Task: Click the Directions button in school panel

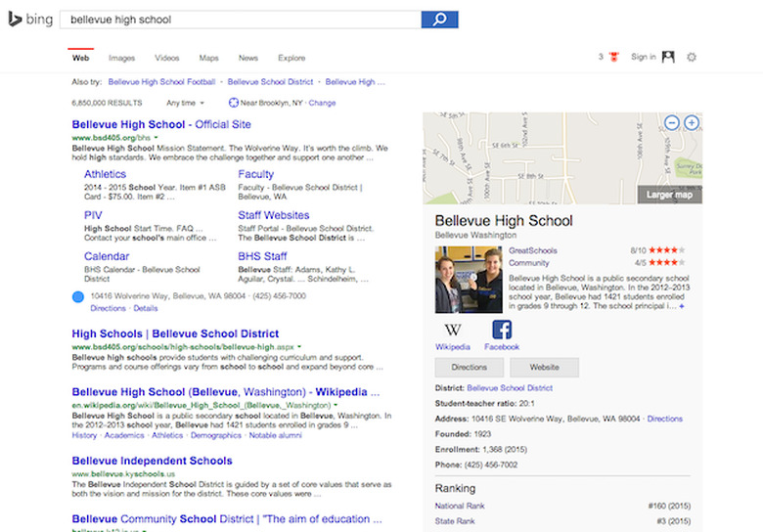Action: [470, 367]
